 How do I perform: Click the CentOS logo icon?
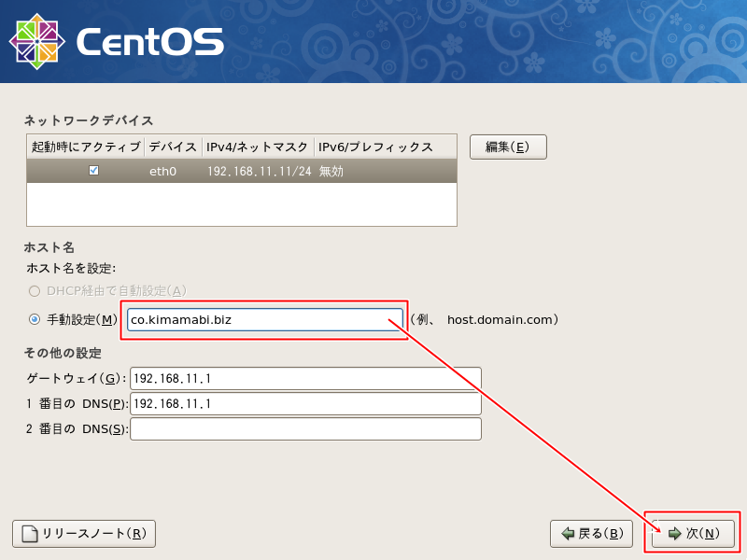37,42
